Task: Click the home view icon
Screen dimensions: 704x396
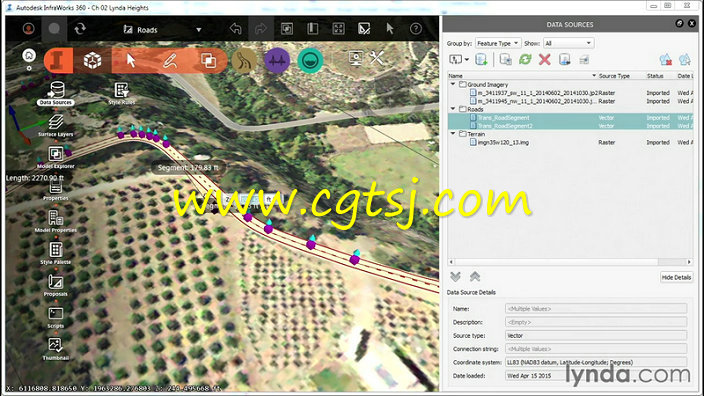Action: click(x=29, y=55)
